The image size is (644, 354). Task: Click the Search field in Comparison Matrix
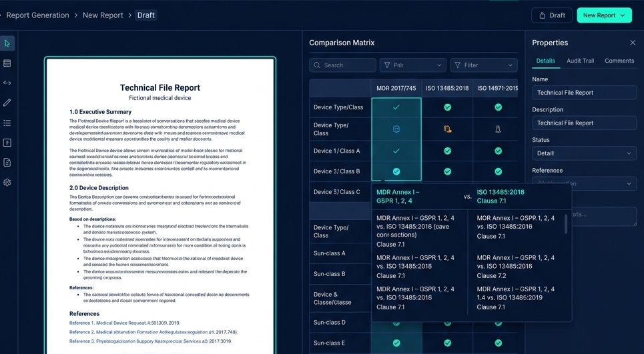click(342, 65)
